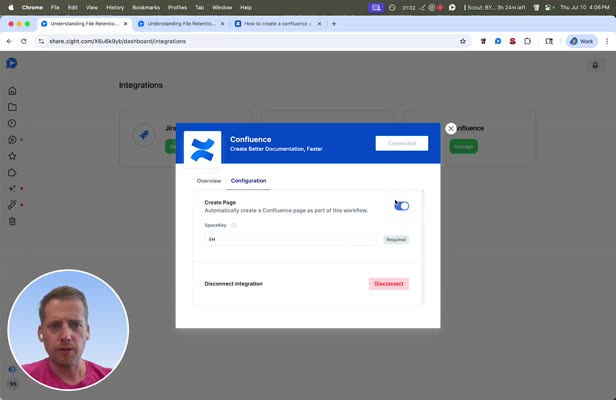
Task: Click the site info icon in address bar
Action: click(x=41, y=41)
